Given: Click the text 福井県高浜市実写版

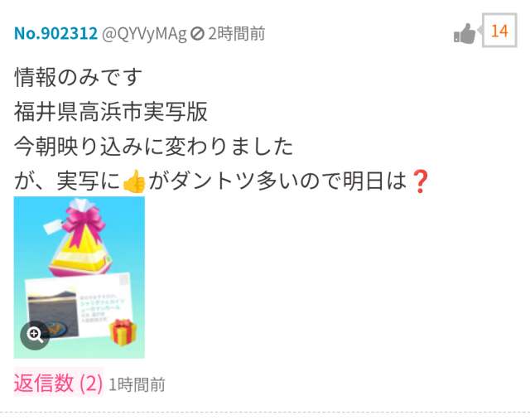Looking at the screenshot, I should [110, 112].
